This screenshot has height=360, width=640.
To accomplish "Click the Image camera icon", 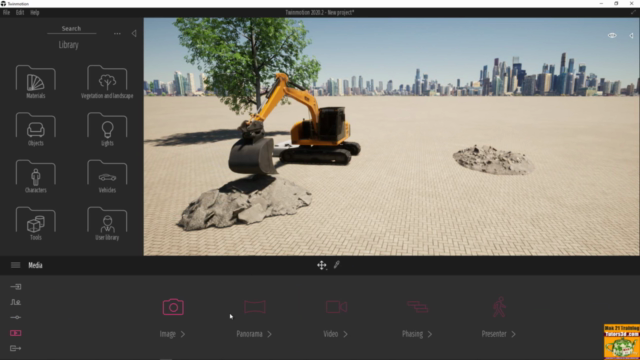I will point(173,307).
